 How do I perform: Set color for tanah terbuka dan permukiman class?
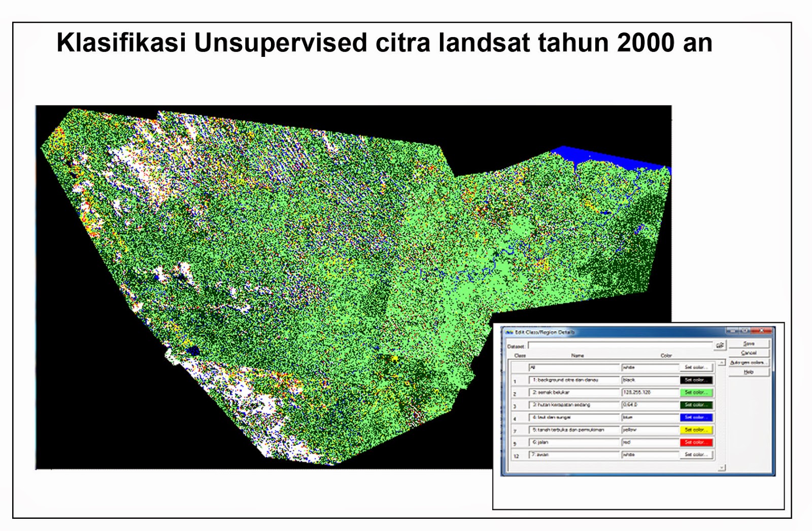pos(696,429)
